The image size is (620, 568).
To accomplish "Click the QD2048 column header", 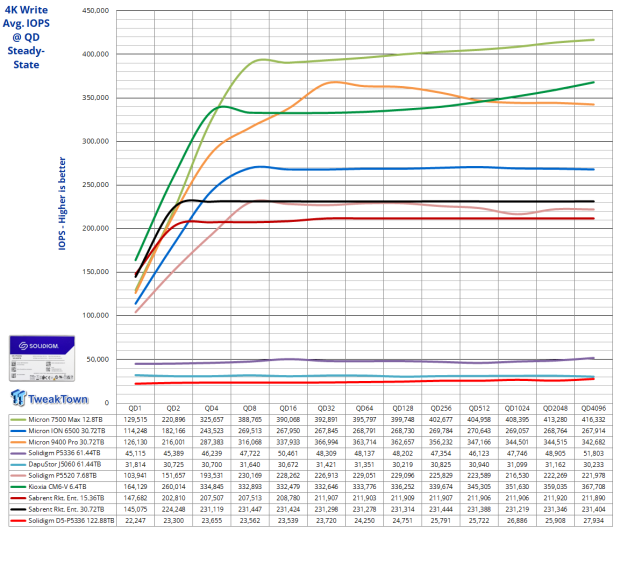I will 555,408.
